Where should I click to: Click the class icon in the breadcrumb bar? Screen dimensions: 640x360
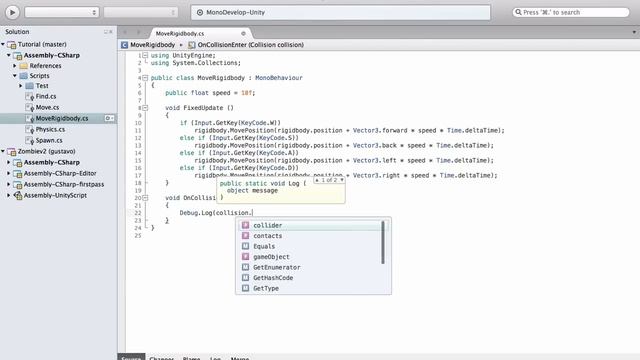[x=124, y=45]
